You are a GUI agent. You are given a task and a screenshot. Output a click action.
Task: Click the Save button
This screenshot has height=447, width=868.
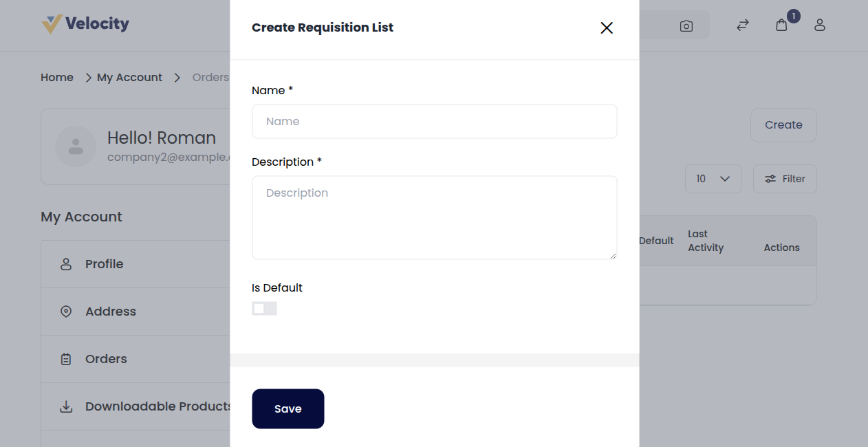point(287,408)
